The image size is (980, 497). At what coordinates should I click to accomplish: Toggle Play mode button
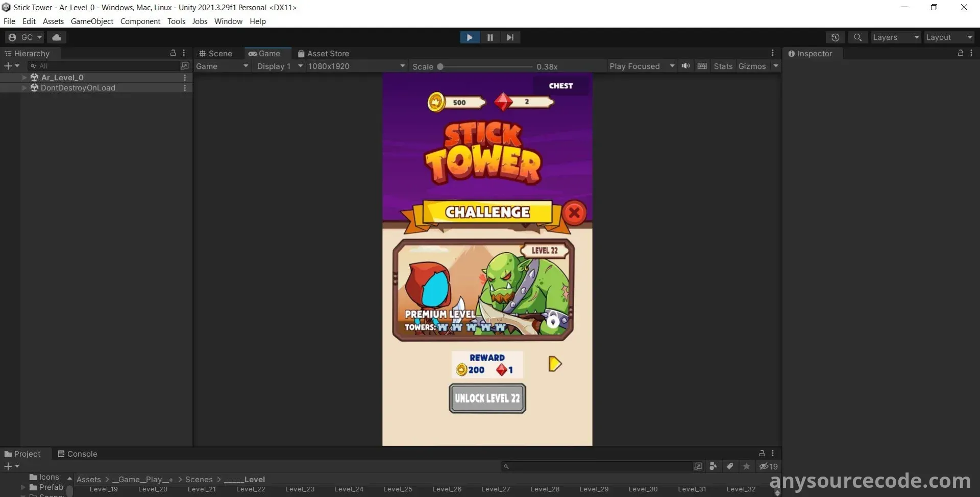470,37
